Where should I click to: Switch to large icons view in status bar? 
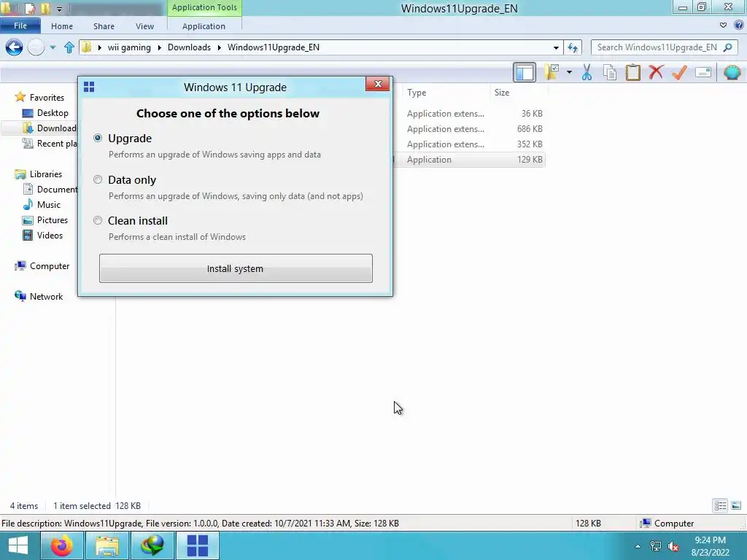pos(736,506)
